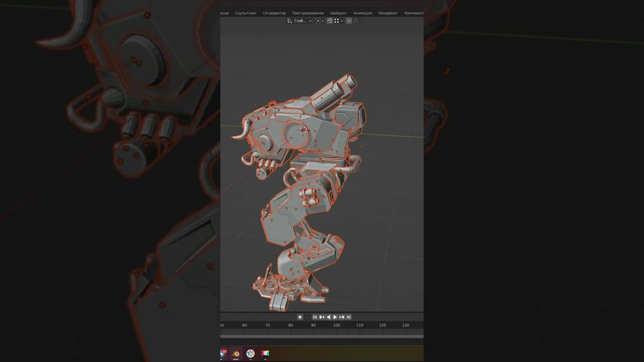
Task: Open the proportional editing falloff menu
Action: click(x=356, y=21)
